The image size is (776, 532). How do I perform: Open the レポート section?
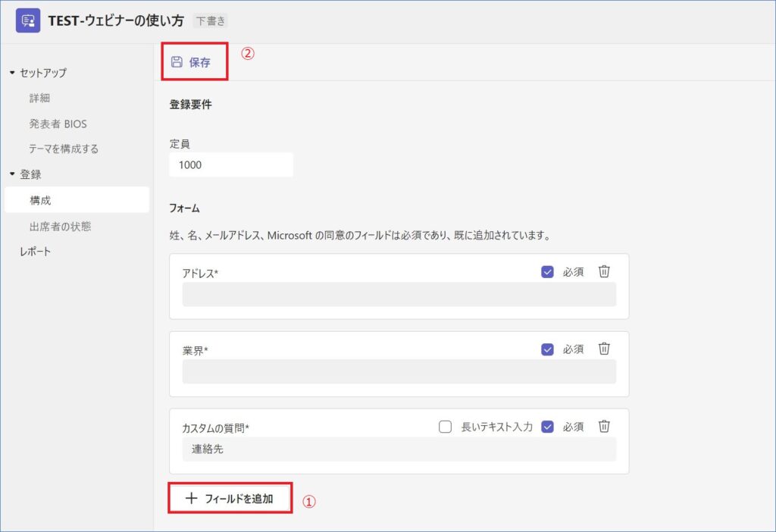[36, 252]
